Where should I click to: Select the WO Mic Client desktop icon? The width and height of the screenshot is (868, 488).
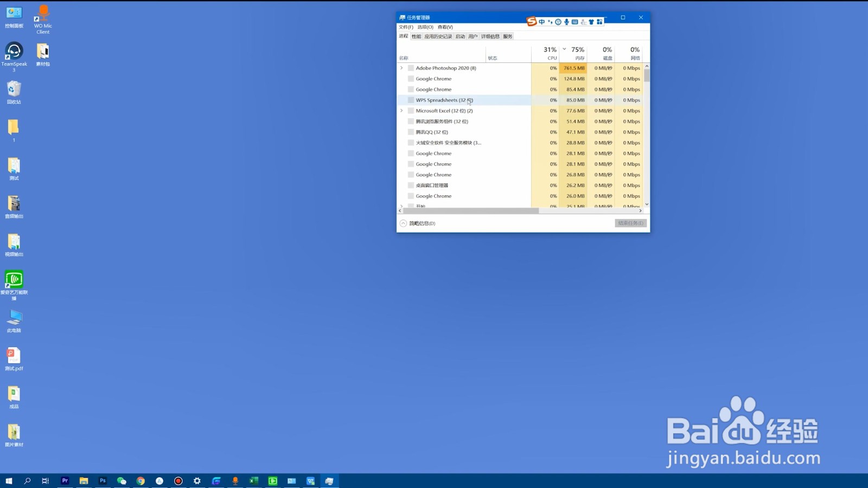click(43, 20)
